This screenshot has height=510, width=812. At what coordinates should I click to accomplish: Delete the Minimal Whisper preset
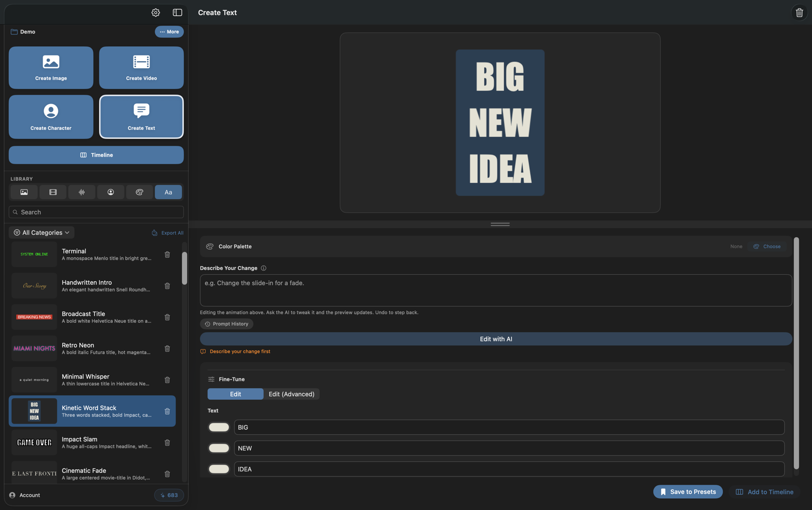(167, 380)
